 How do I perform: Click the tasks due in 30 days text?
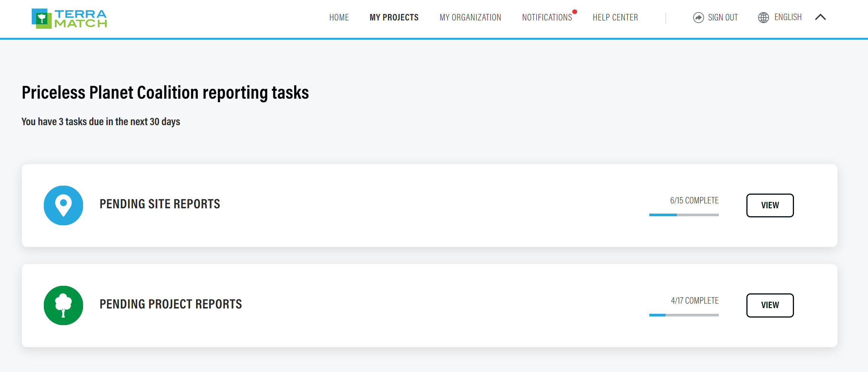100,122
